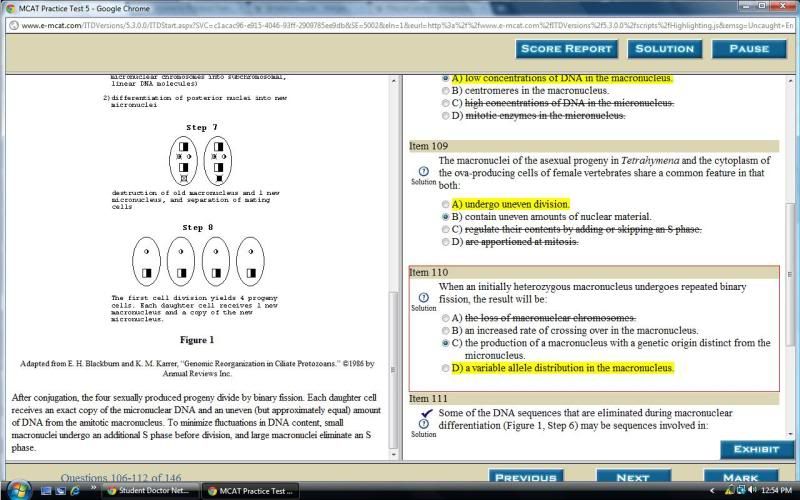
Task: Click the questions pane scroll down arrow
Action: point(790,435)
